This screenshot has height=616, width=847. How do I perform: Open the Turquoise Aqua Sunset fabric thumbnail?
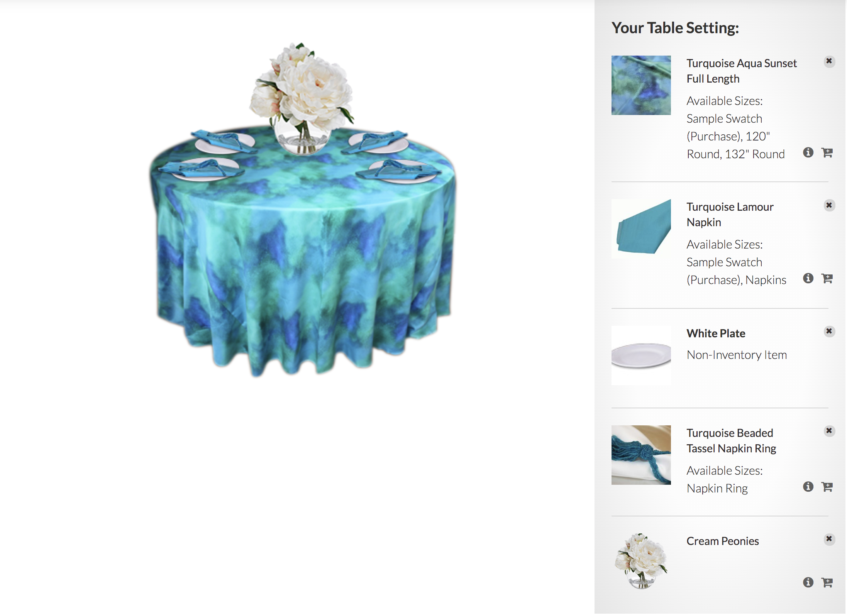[641, 85]
